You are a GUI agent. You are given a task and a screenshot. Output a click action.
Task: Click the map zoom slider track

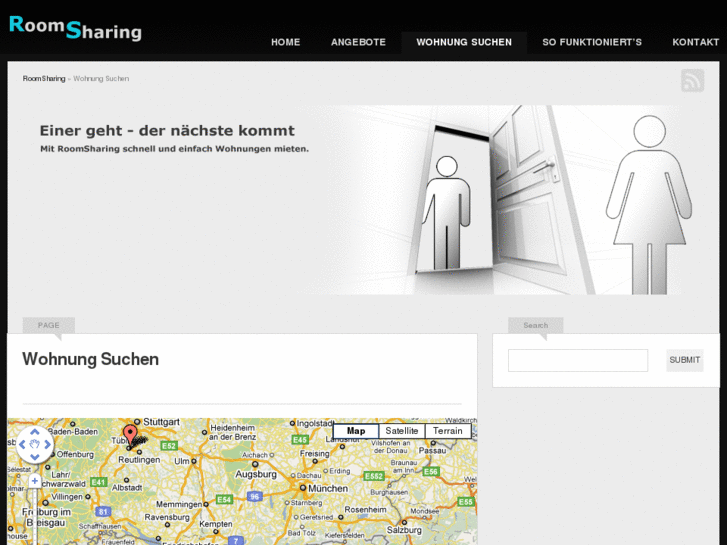[x=35, y=515]
